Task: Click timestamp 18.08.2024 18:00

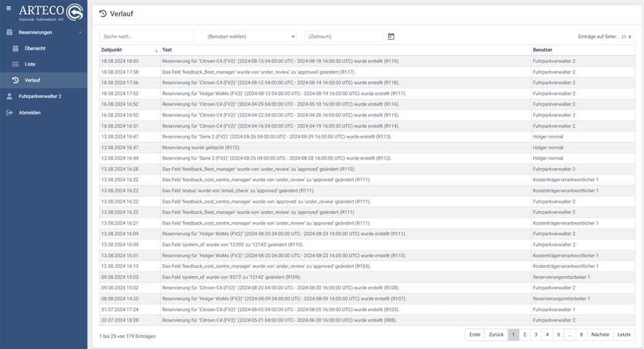Action: pos(120,61)
